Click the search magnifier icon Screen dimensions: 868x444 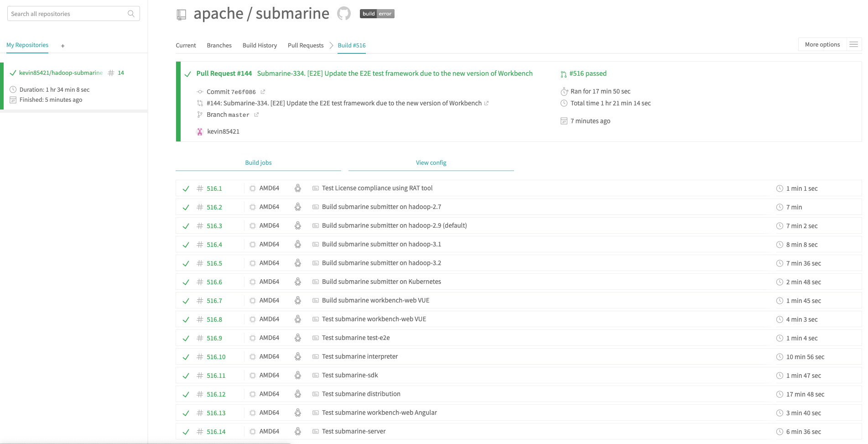pos(131,14)
